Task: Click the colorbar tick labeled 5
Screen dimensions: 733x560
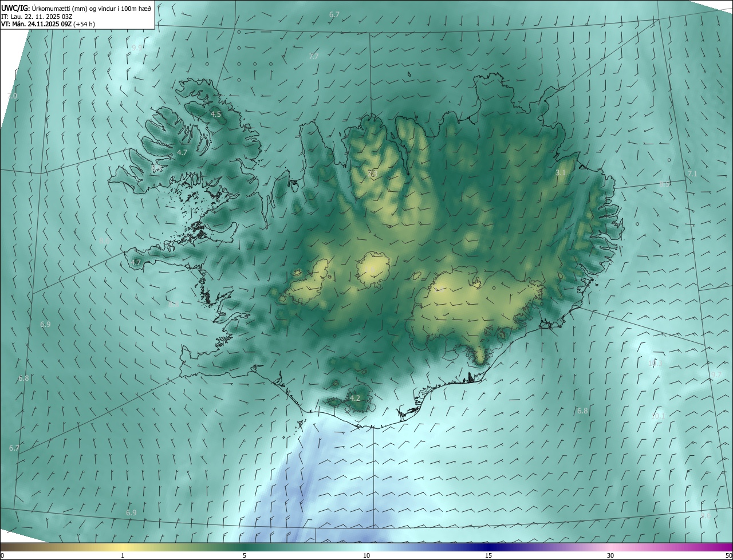Action: pos(245,555)
